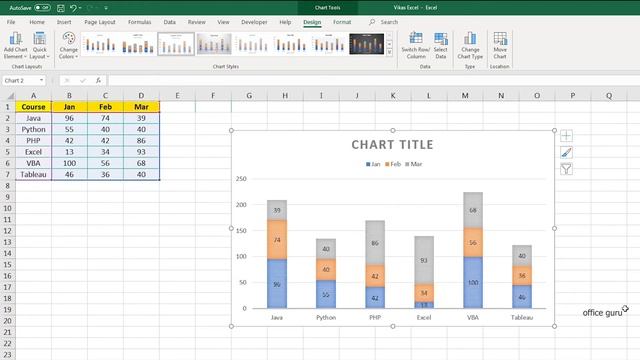Click the 250 value axis label
The height and width of the screenshot is (360, 640).
point(241,179)
